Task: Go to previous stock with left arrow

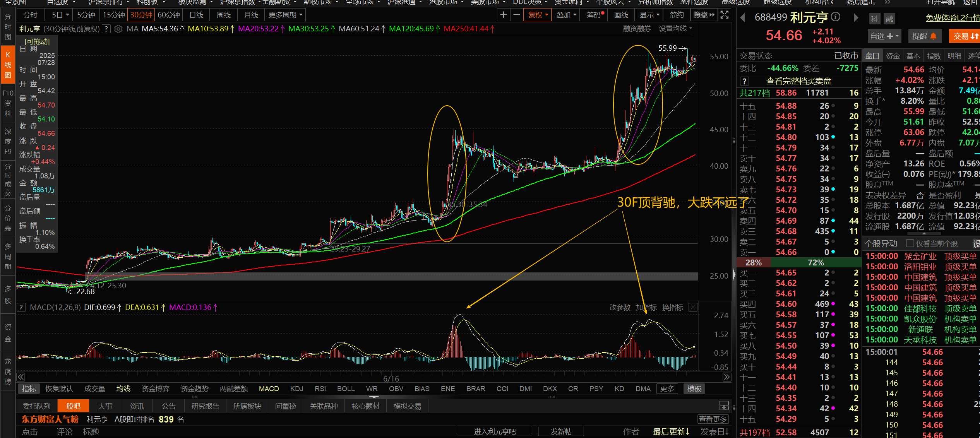Action: pyautogui.click(x=742, y=17)
